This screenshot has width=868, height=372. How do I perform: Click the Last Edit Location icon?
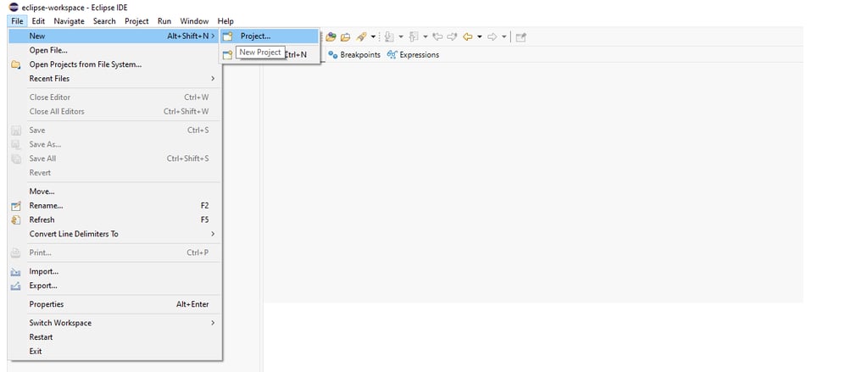click(x=437, y=37)
